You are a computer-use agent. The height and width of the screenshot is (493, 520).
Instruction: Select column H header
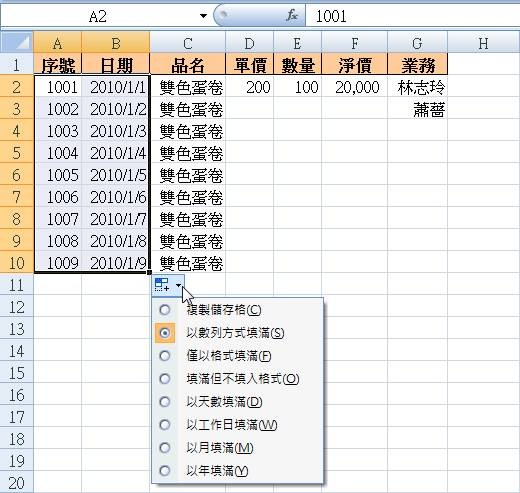point(483,43)
